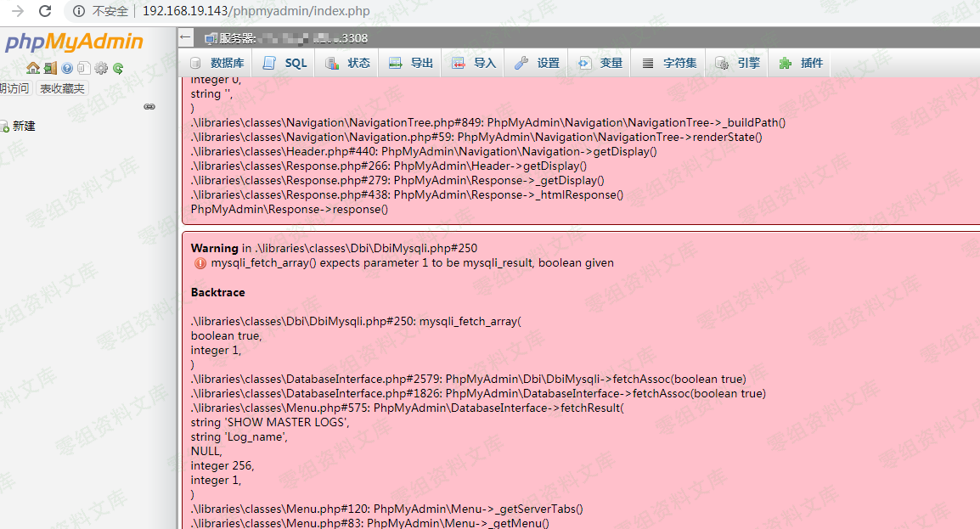
Task: Click the phpMyAdmin home icon
Action: [32, 68]
